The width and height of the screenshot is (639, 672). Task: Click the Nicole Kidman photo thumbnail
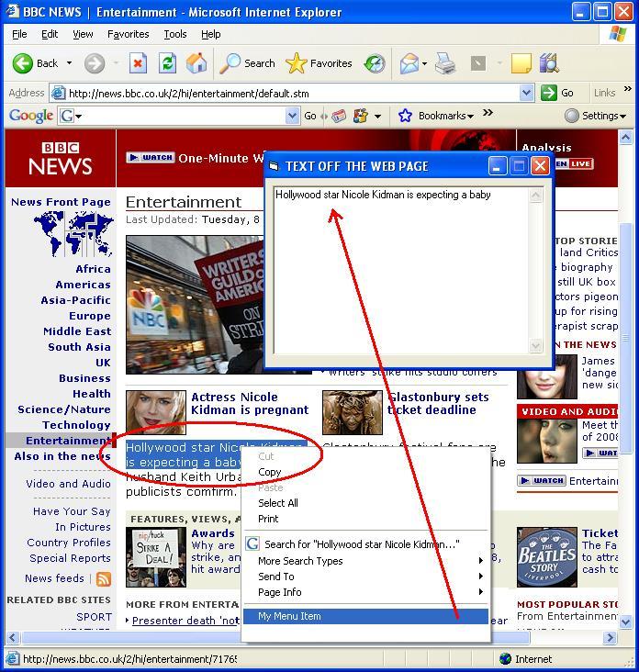(156, 412)
